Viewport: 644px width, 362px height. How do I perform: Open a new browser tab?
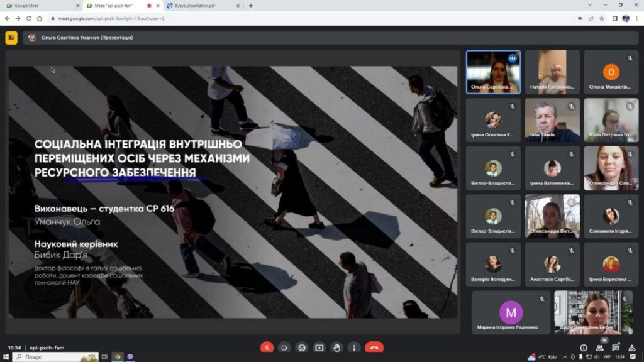(251, 6)
